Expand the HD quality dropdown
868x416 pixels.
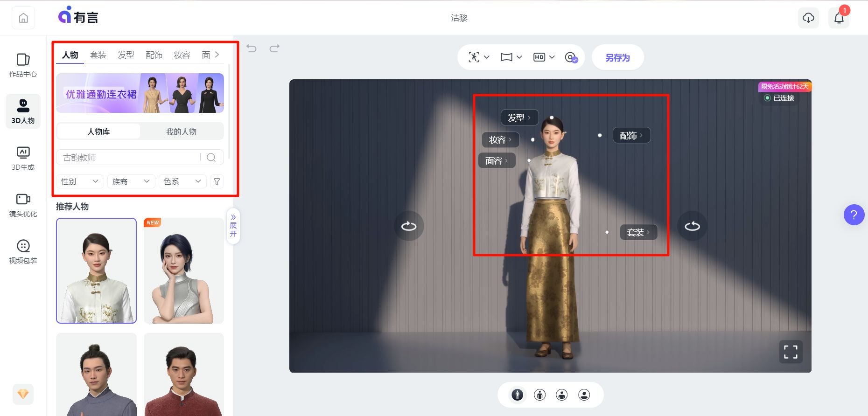[x=544, y=57]
